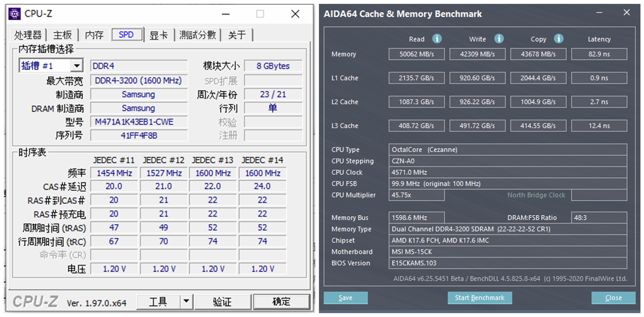This screenshot has width=644, height=317.
Task: Switch to the 主板 tab
Action: click(62, 35)
